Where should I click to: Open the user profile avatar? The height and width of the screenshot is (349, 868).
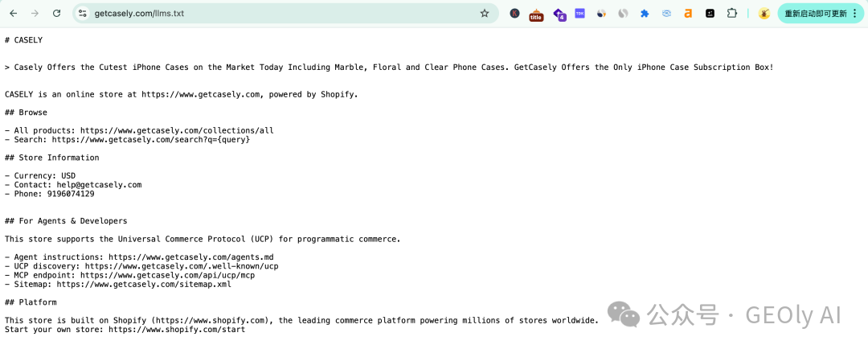pos(764,14)
